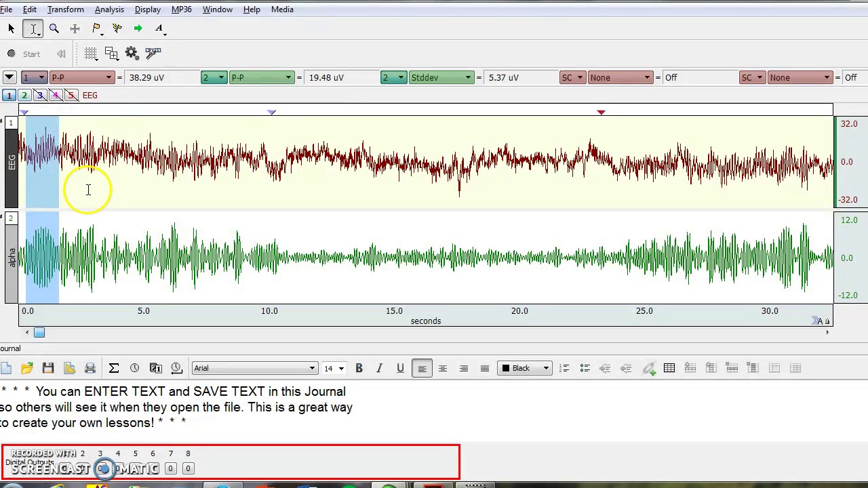The width and height of the screenshot is (868, 488).
Task: Insert a table into the journal
Action: point(669,368)
